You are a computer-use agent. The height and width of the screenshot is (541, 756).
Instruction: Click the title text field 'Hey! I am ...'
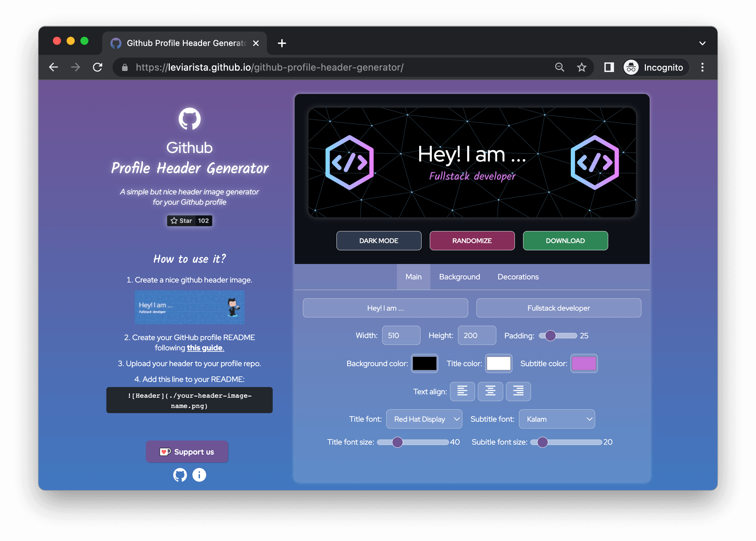385,308
